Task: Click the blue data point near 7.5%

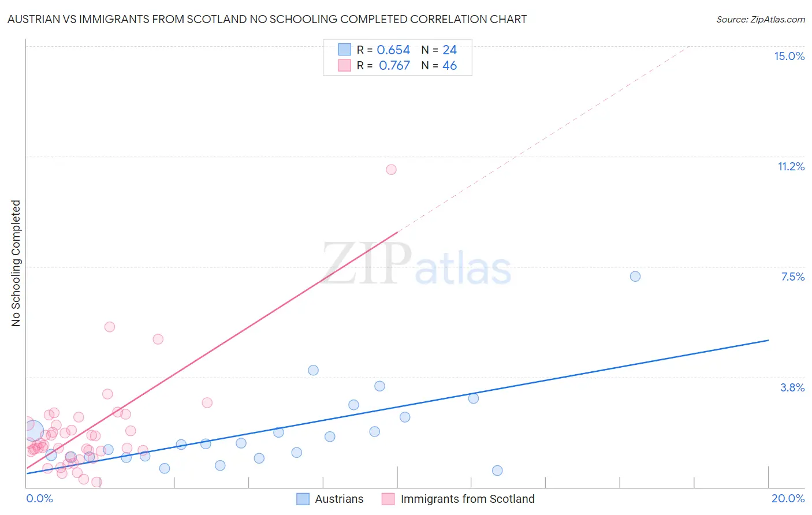Action: pyautogui.click(x=635, y=276)
